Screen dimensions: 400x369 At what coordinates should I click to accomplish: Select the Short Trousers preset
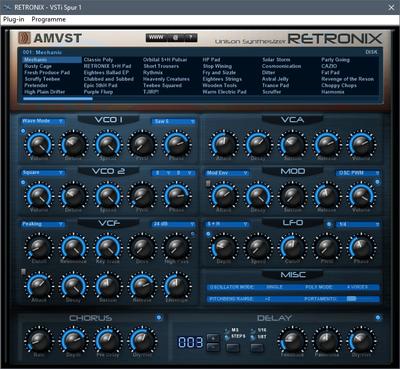tap(161, 66)
